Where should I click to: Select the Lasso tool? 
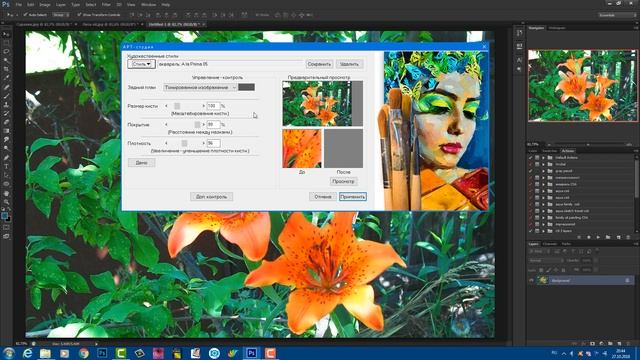(6, 51)
